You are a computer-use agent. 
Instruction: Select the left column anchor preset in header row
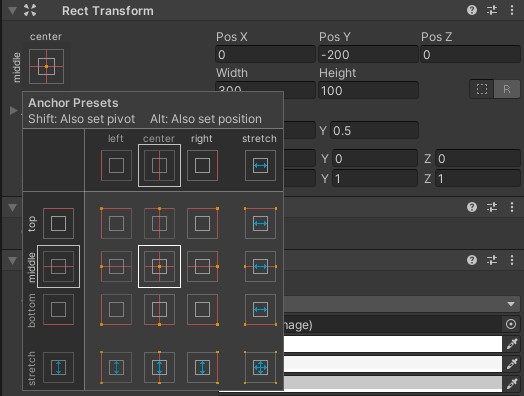(116, 165)
